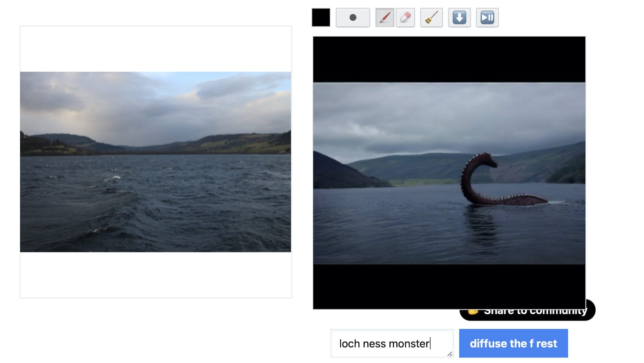Switch to the pink eraser tool
644x363 pixels.
click(x=405, y=17)
